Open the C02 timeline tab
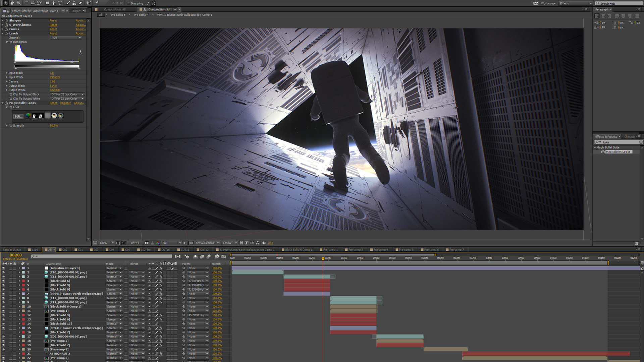This screenshot has width=644, height=362. tap(63, 250)
